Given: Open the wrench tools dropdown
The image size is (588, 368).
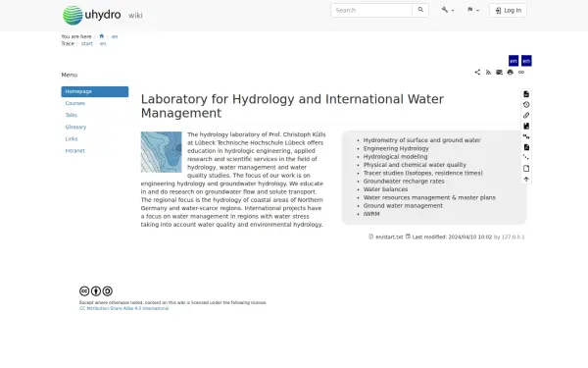Looking at the screenshot, I should pos(448,10).
